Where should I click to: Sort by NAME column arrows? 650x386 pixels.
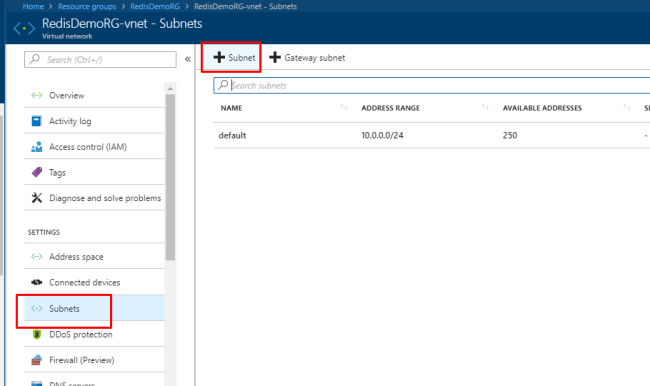coord(344,107)
